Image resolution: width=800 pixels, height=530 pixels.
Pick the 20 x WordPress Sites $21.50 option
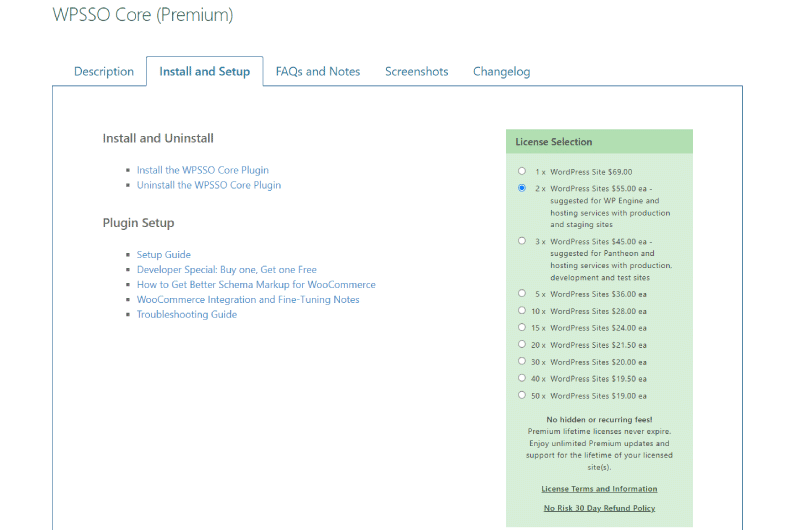(521, 344)
